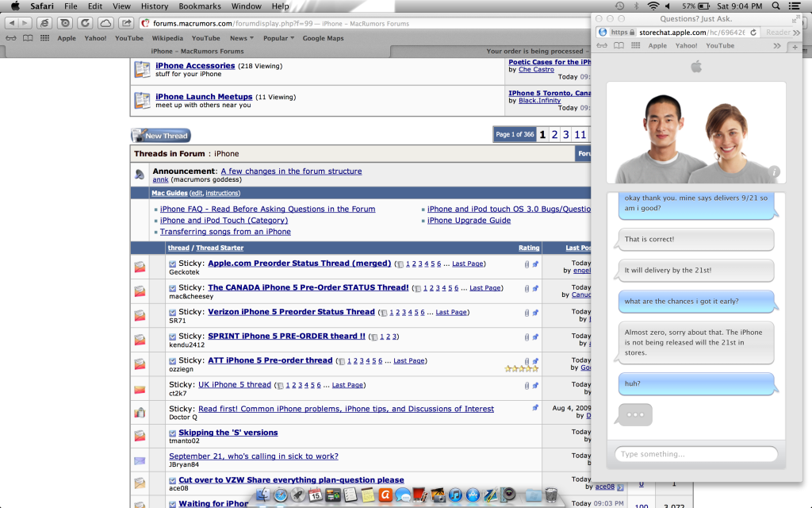This screenshot has height=508, width=812.
Task: Click the iCloud Tabs button in Safari toolbar
Action: coord(105,23)
